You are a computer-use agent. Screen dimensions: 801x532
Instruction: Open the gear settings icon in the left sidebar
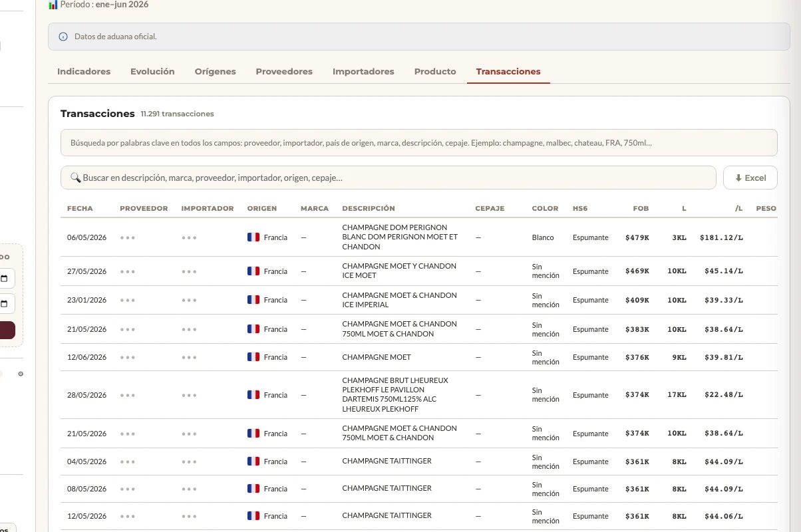(21, 374)
